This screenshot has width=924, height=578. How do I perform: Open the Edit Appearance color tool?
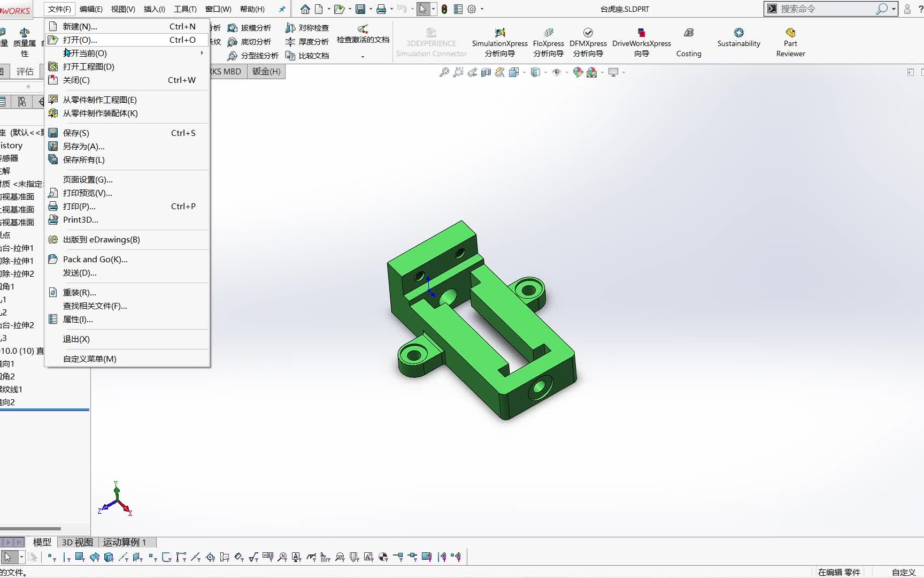(578, 72)
